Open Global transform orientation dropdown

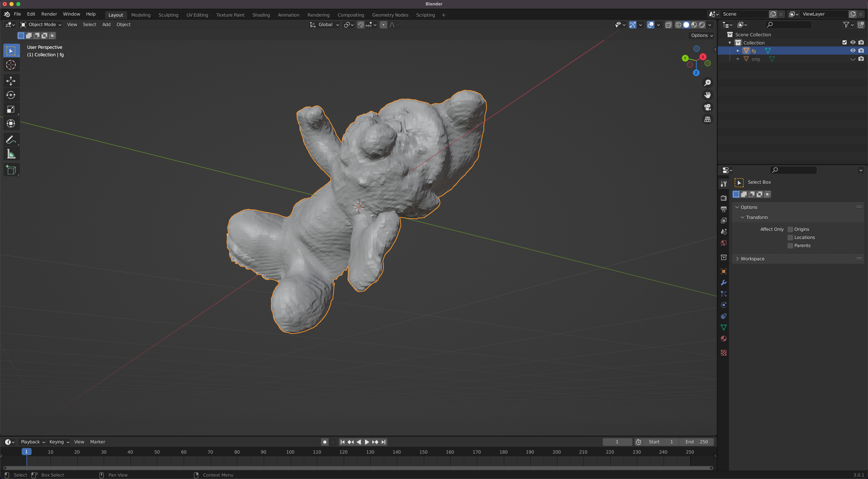pyautogui.click(x=324, y=25)
